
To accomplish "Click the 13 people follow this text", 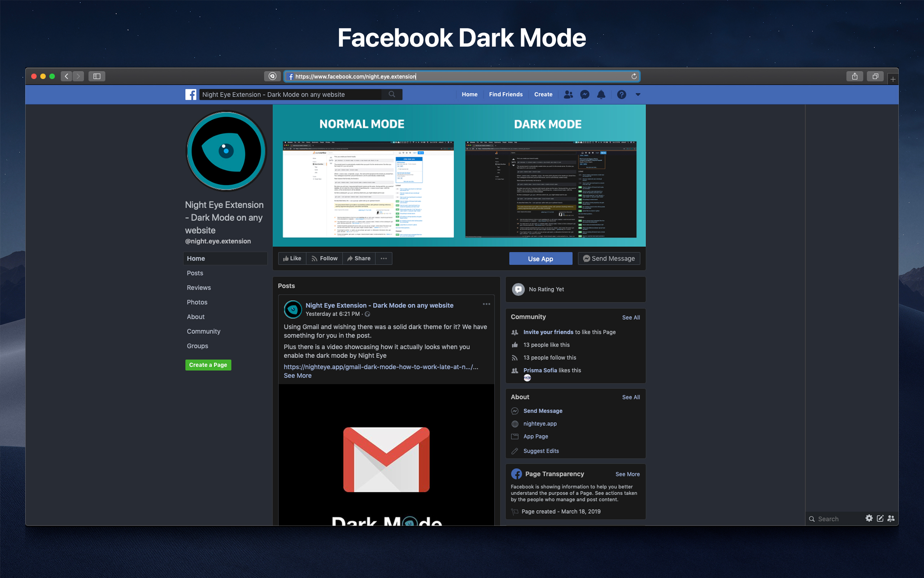I will tap(550, 357).
